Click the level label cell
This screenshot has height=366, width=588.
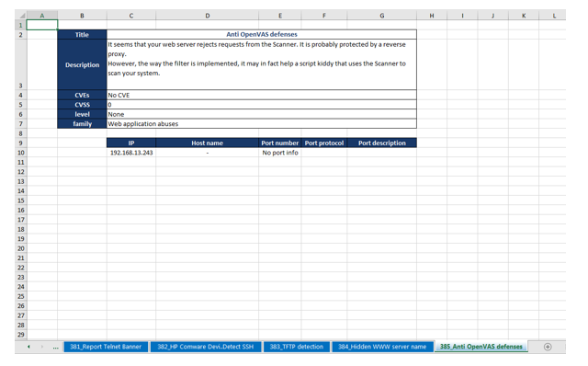pos(82,114)
